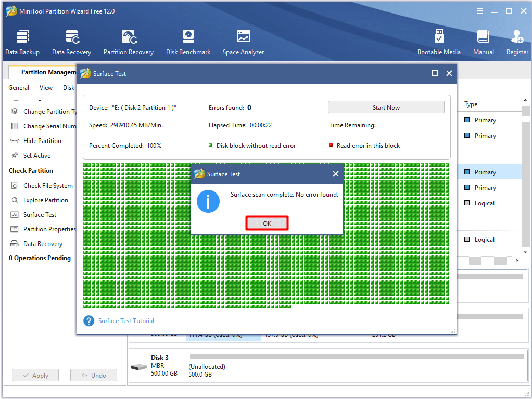Viewport: 532px width, 399px height.
Task: Click Hide Partition in sidebar
Action: pos(36,140)
